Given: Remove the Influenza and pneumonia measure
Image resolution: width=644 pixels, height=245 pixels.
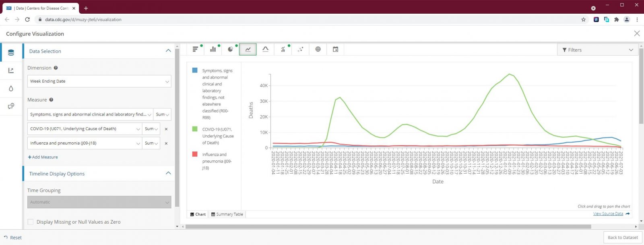Looking at the screenshot, I should (166, 143).
